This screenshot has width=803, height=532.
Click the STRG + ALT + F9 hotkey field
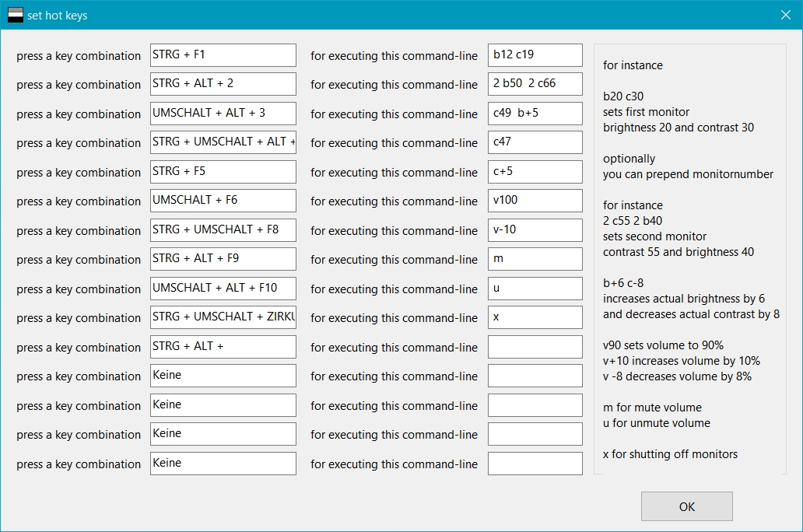pos(223,259)
